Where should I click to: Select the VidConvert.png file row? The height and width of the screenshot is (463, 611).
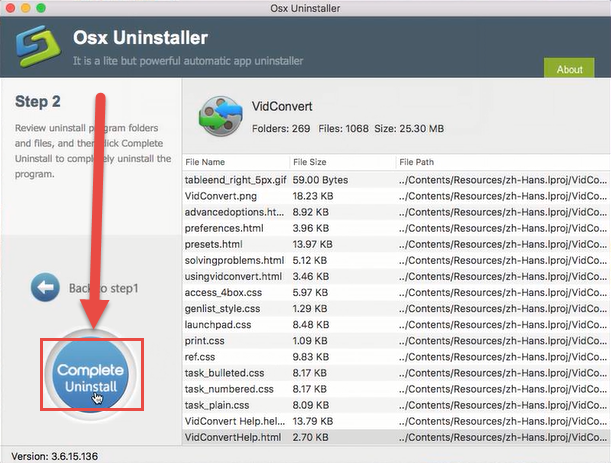click(395, 196)
